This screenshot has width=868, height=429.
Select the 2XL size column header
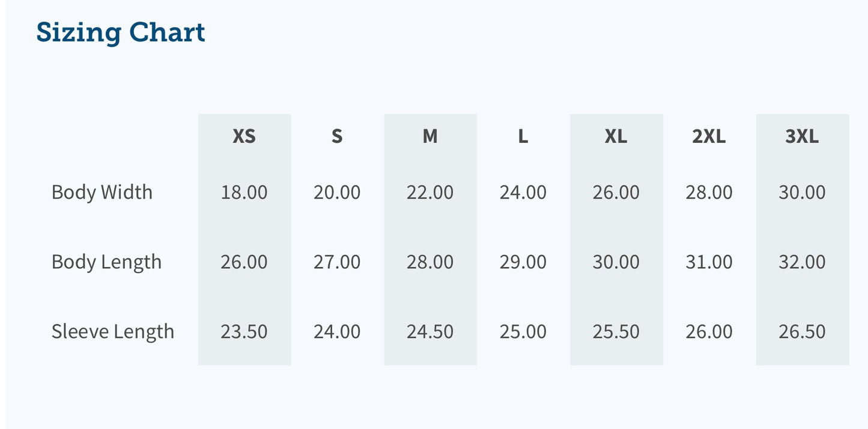click(709, 137)
